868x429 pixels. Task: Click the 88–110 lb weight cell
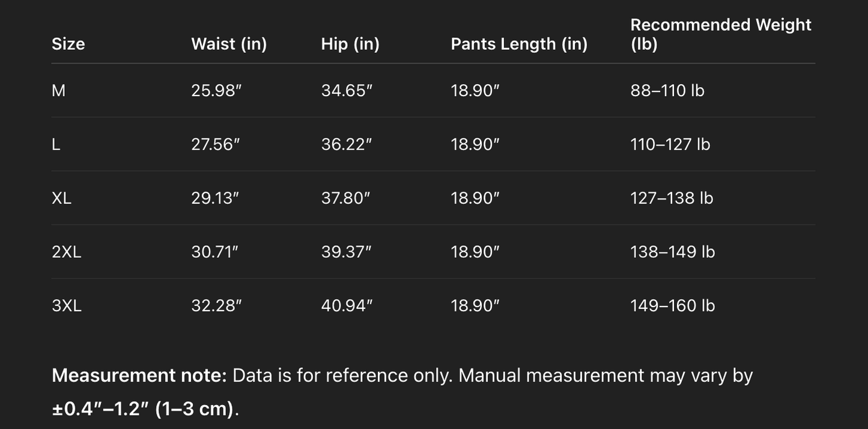pos(667,91)
